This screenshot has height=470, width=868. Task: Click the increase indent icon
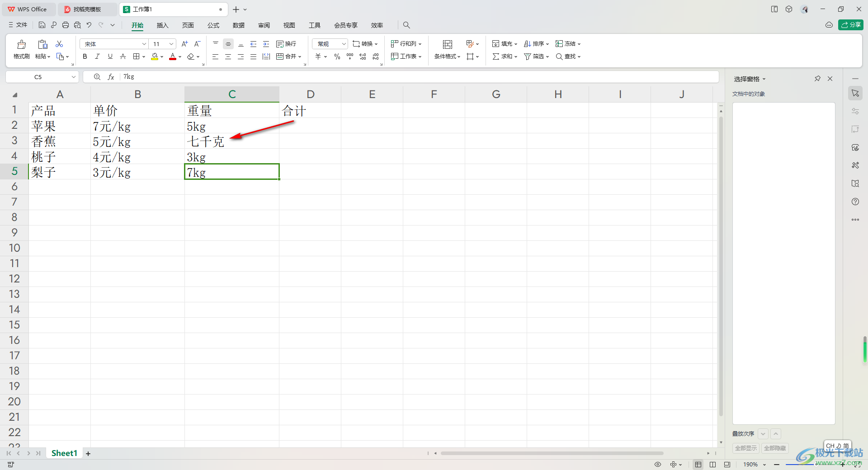pyautogui.click(x=266, y=44)
